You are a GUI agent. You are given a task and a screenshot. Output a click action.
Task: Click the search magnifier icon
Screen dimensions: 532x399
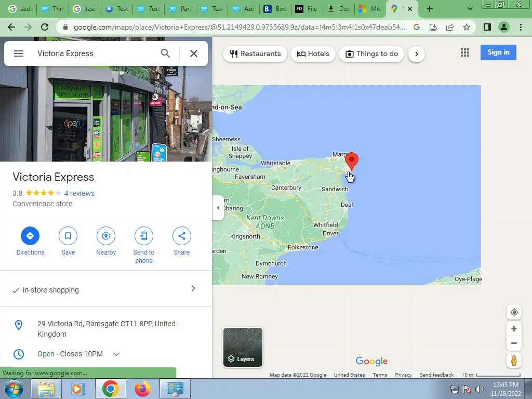pyautogui.click(x=165, y=54)
